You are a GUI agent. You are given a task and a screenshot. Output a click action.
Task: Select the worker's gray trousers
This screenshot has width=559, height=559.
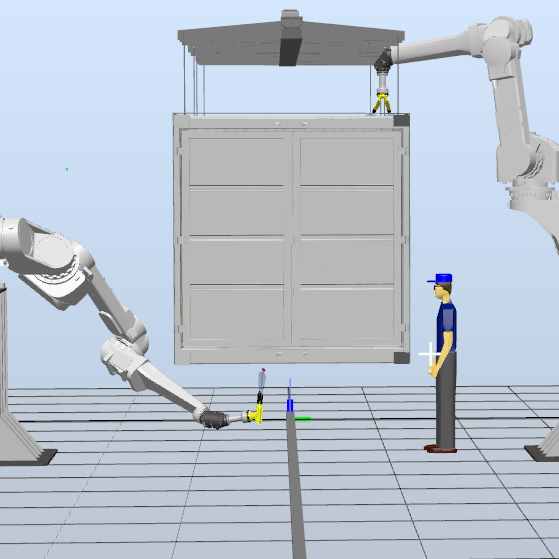(x=446, y=400)
